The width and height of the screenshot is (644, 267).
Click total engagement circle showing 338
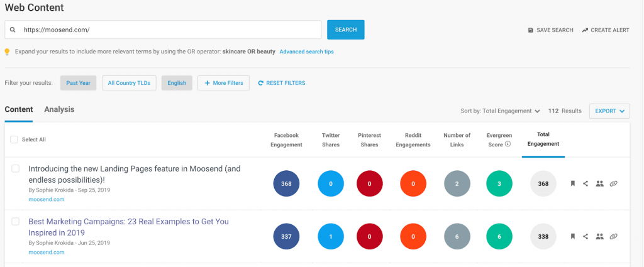pyautogui.click(x=543, y=237)
